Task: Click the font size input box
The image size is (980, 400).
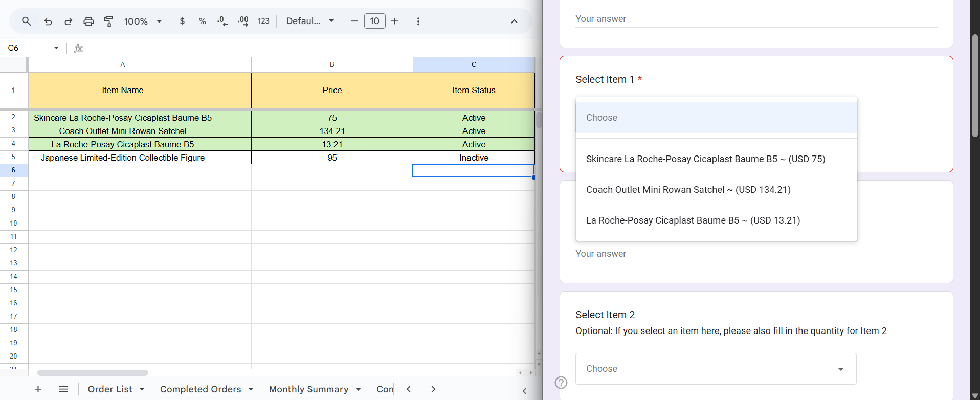Action: pos(374,21)
